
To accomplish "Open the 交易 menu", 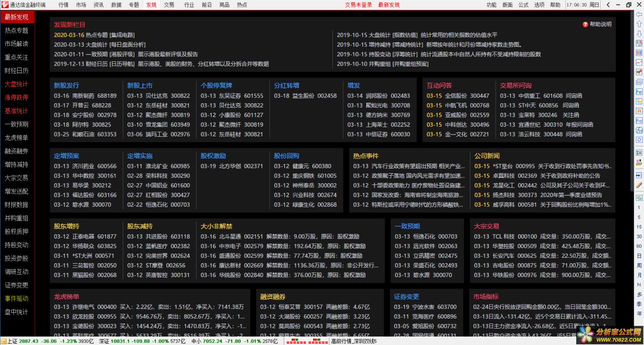I will click(169, 5).
